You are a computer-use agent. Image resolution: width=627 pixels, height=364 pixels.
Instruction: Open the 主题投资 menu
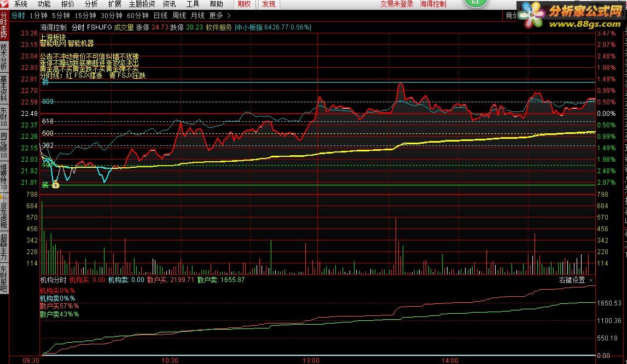[x=142, y=4]
